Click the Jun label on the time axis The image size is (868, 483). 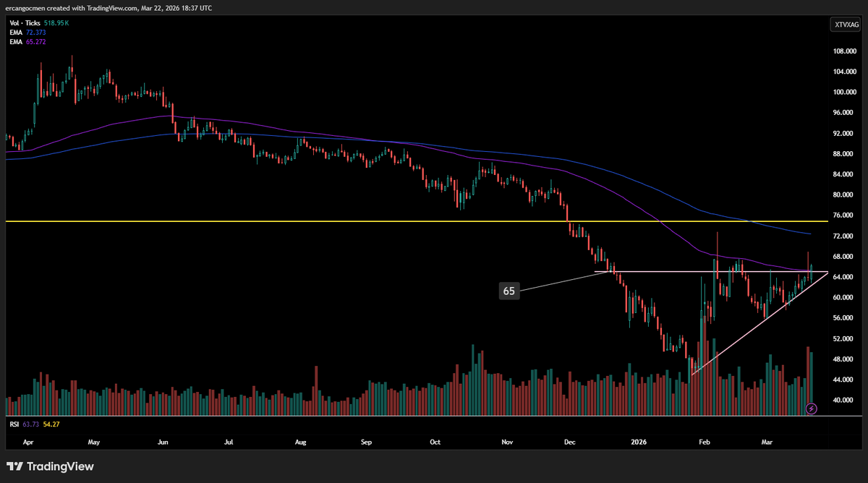(x=163, y=440)
